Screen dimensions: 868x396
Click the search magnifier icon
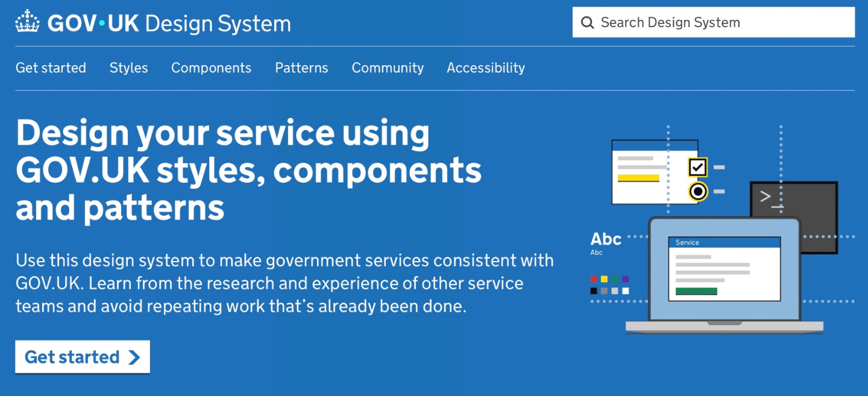(587, 23)
